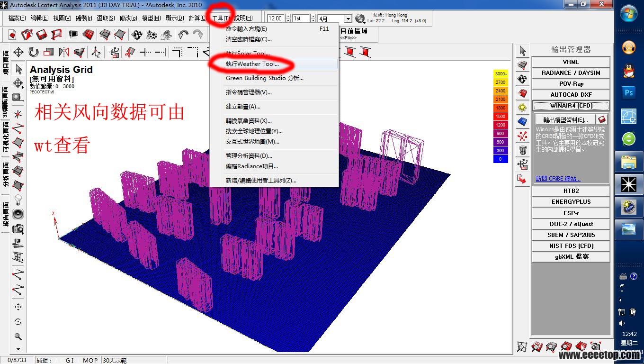Image resolution: width=644 pixels, height=364 pixels.
Task: Expand the AUTOCAD DXF section
Action: coord(571,95)
